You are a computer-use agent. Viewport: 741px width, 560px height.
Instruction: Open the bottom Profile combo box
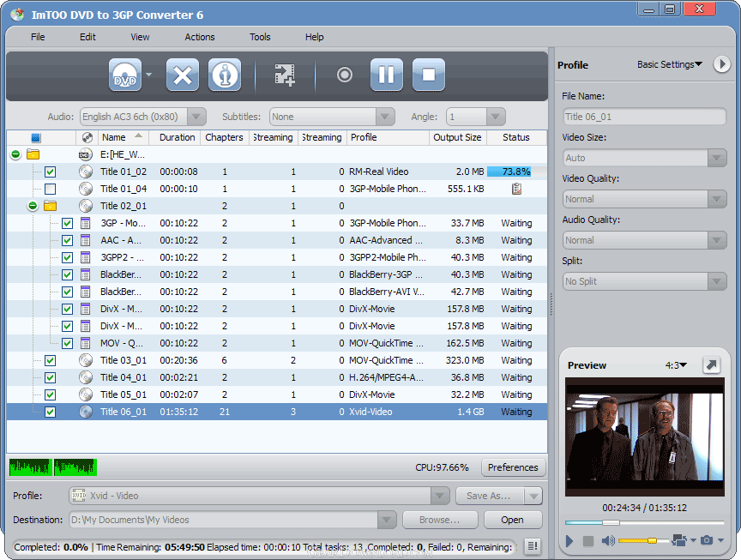(259, 496)
